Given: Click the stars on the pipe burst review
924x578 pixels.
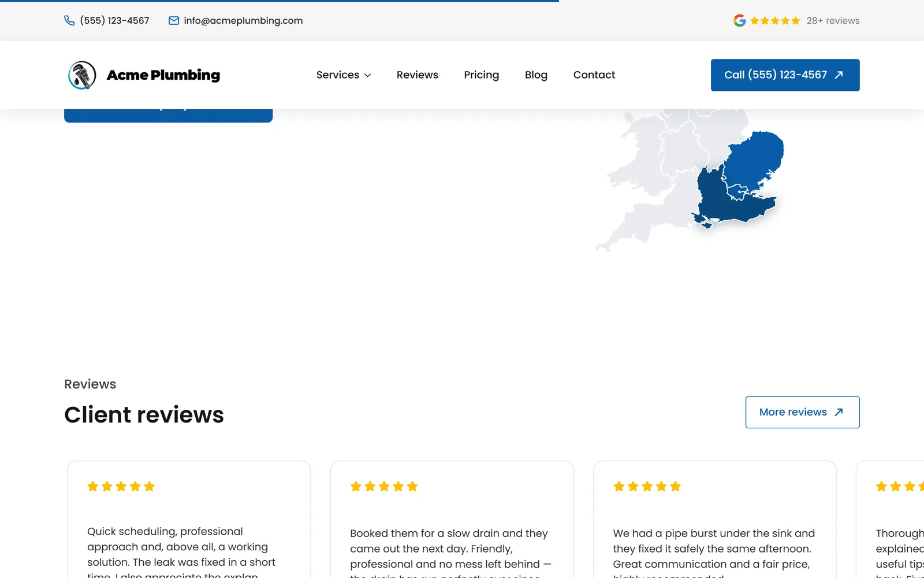Looking at the screenshot, I should pyautogui.click(x=647, y=487).
